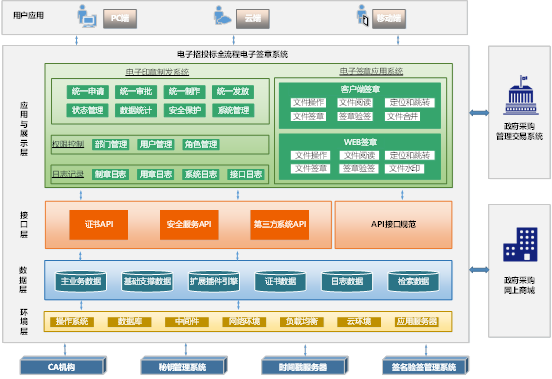Viewport: 552px width, 379px height.
Task: Click the 文件合并 box
Action: [x=402, y=116]
